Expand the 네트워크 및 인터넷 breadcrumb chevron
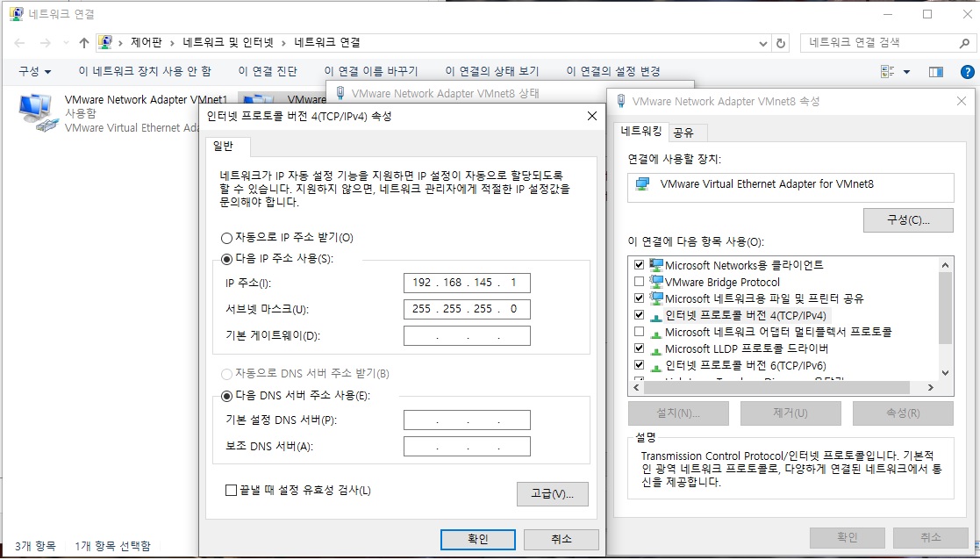The width and height of the screenshot is (980, 560). [283, 43]
